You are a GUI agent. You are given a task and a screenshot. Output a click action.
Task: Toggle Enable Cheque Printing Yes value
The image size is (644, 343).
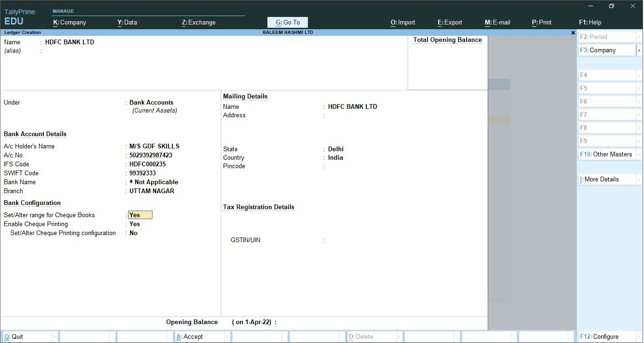click(135, 224)
